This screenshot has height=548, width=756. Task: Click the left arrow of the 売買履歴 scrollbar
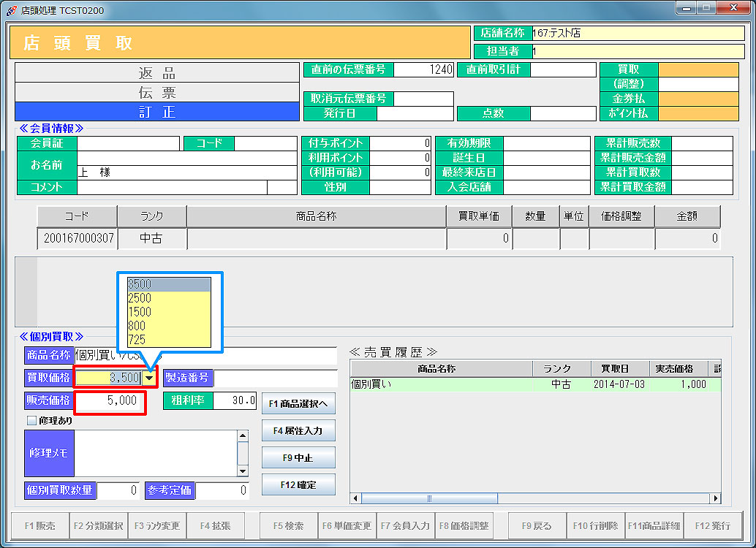(356, 498)
